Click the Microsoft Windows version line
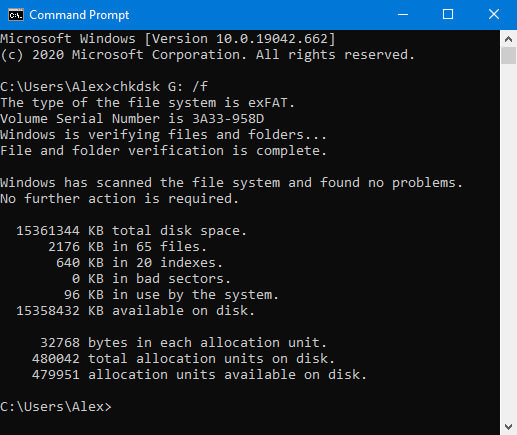 tap(168, 39)
